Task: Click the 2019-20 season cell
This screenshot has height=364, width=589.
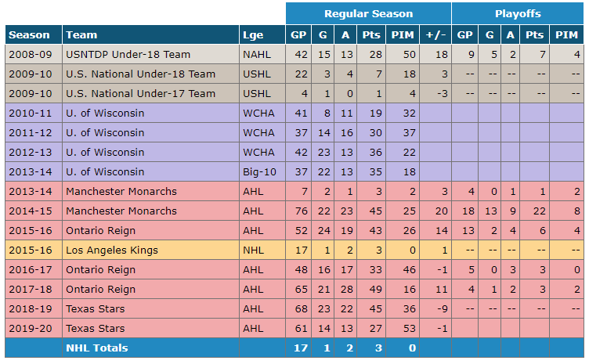Action: 31,328
